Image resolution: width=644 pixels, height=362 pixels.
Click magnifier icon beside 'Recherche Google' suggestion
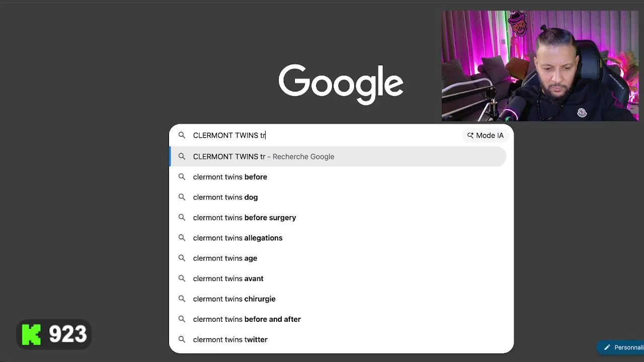[x=182, y=156]
